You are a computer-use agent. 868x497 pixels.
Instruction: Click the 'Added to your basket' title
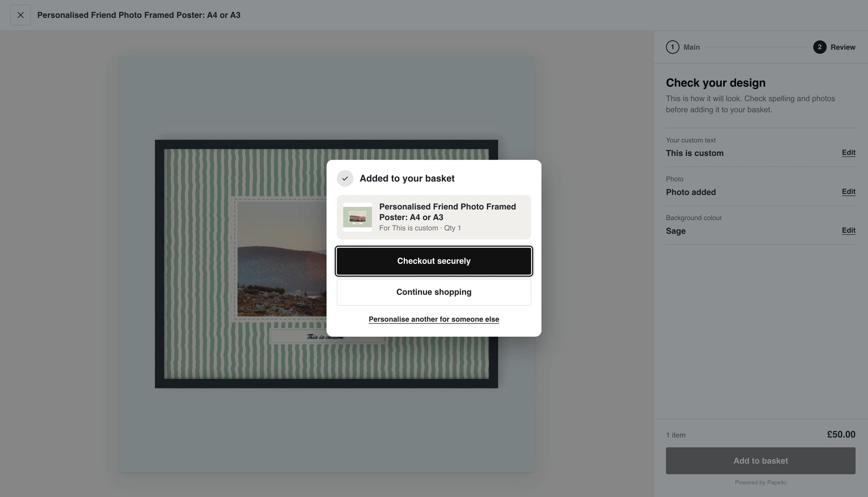point(407,178)
